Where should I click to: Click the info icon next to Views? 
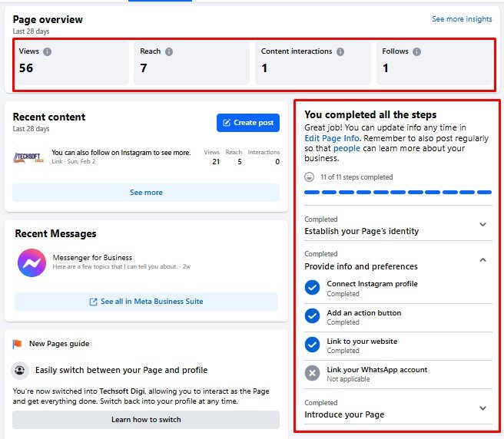pyautogui.click(x=48, y=52)
